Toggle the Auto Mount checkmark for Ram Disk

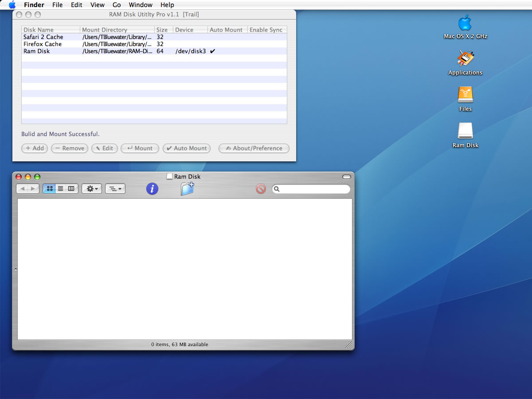point(212,51)
